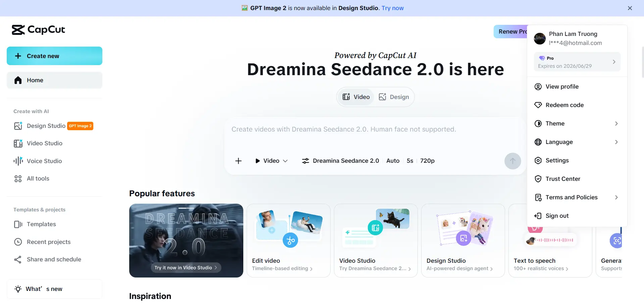644x303 pixels.
Task: Click the Renew Pro button
Action: 511,32
